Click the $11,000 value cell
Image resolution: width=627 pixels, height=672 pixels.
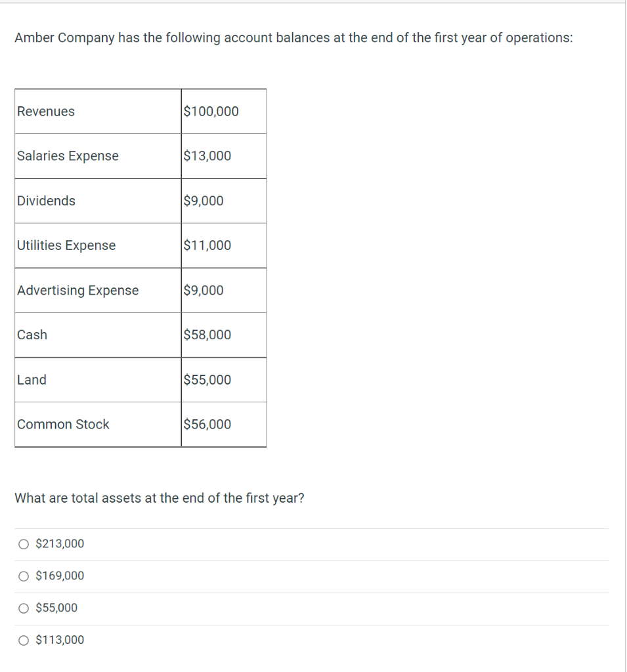(x=204, y=245)
